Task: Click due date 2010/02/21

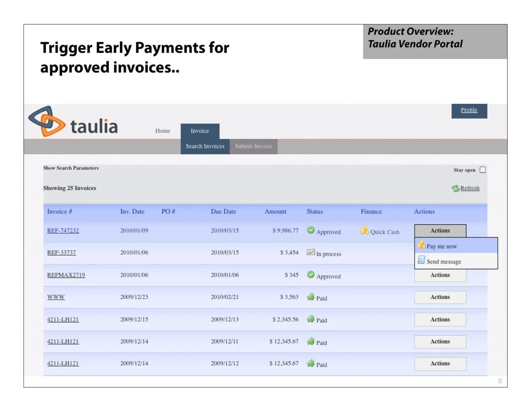Action: click(225, 297)
